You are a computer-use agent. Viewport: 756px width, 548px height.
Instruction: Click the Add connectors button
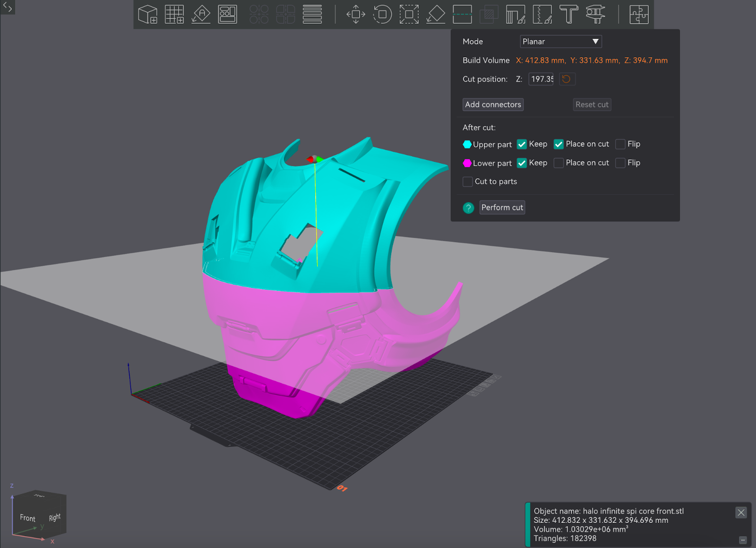(x=493, y=104)
